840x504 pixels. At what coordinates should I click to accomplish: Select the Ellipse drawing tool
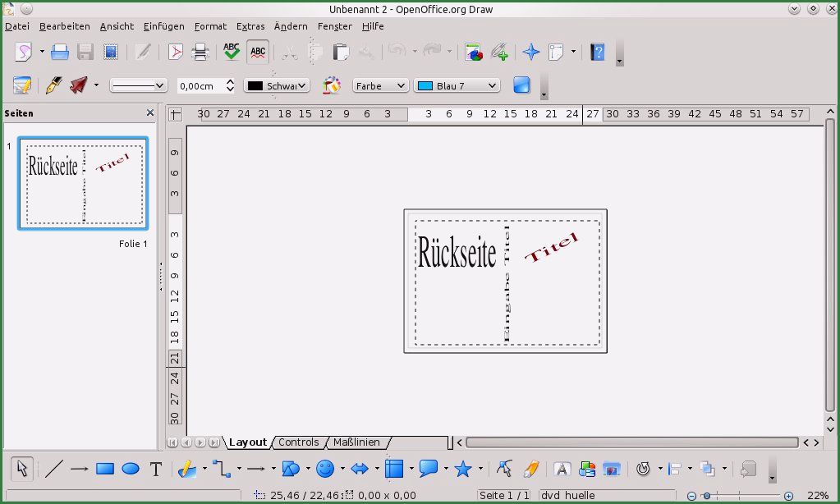pos(131,469)
